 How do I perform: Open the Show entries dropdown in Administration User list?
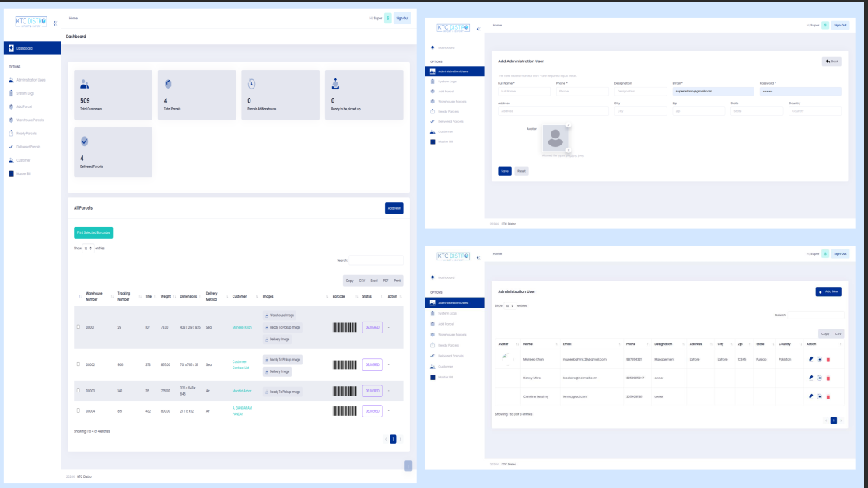(509, 306)
